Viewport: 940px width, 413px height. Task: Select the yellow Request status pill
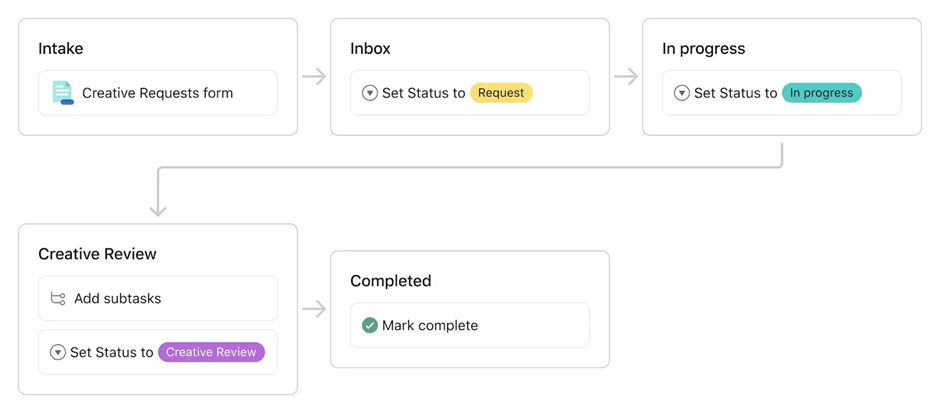coord(501,93)
